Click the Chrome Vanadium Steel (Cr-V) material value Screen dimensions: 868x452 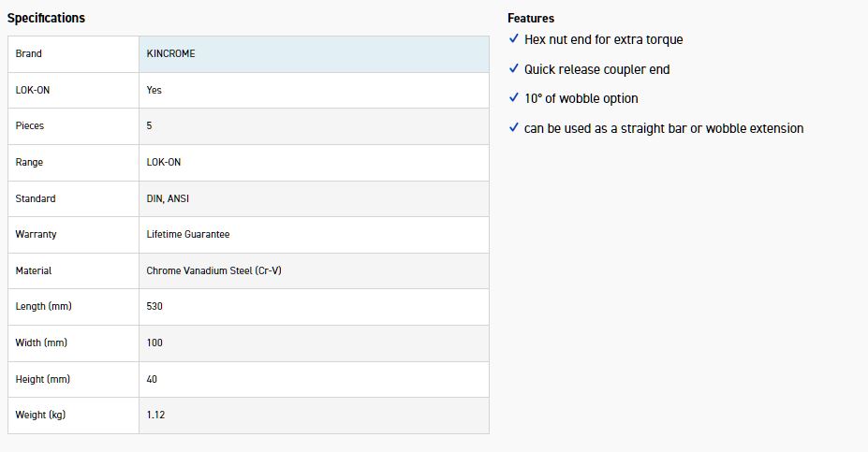point(213,271)
